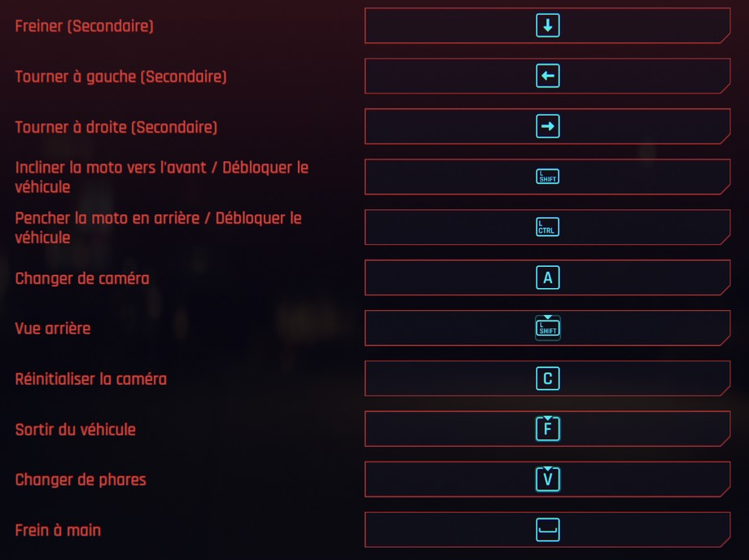749x560 pixels.
Task: Click the binding box for Sortir du véhicule
Action: (547, 429)
